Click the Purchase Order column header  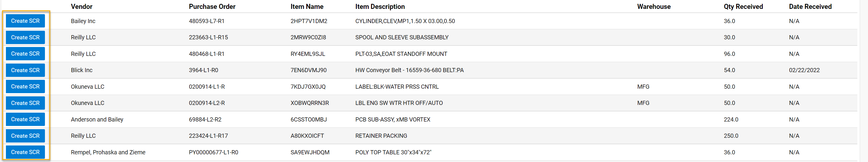pyautogui.click(x=212, y=7)
